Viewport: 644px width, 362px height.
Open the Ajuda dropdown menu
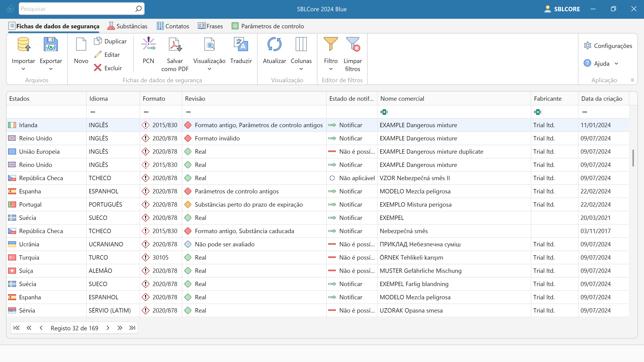coord(616,64)
